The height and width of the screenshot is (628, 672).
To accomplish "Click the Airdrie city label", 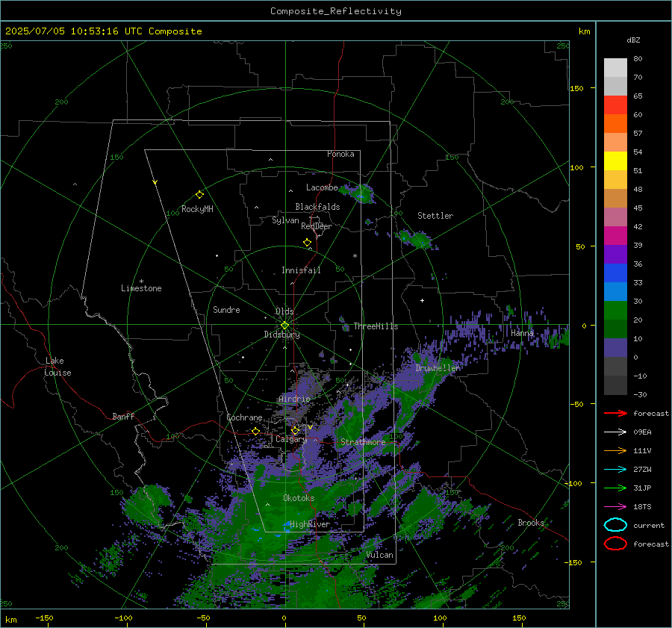I will [x=294, y=399].
